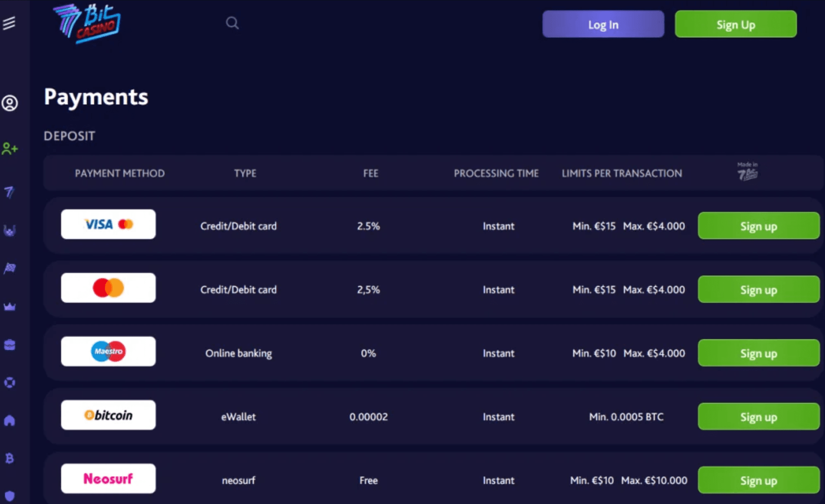This screenshot has width=825, height=504.
Task: Click the checkered flag sidebar icon
Action: point(9,269)
